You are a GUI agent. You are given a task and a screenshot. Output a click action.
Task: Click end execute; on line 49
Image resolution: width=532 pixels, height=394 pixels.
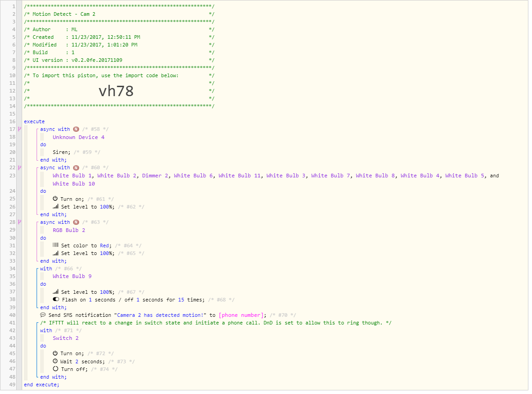coord(42,385)
